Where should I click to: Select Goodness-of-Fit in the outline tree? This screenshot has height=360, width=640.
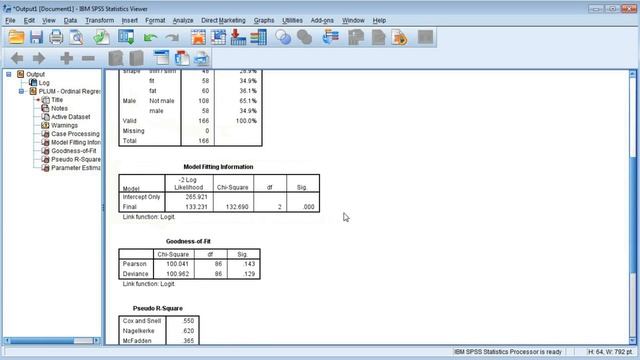(x=73, y=151)
